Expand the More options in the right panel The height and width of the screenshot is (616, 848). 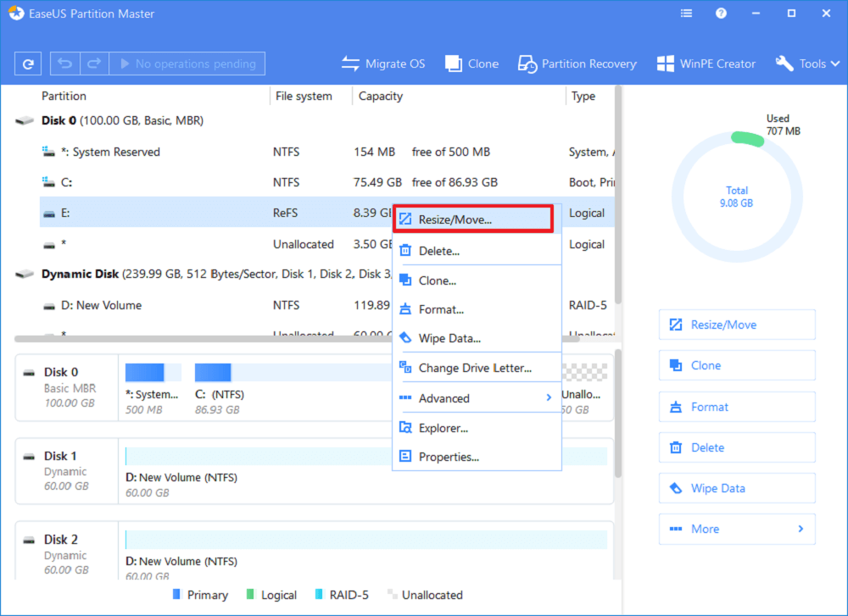[x=737, y=529]
